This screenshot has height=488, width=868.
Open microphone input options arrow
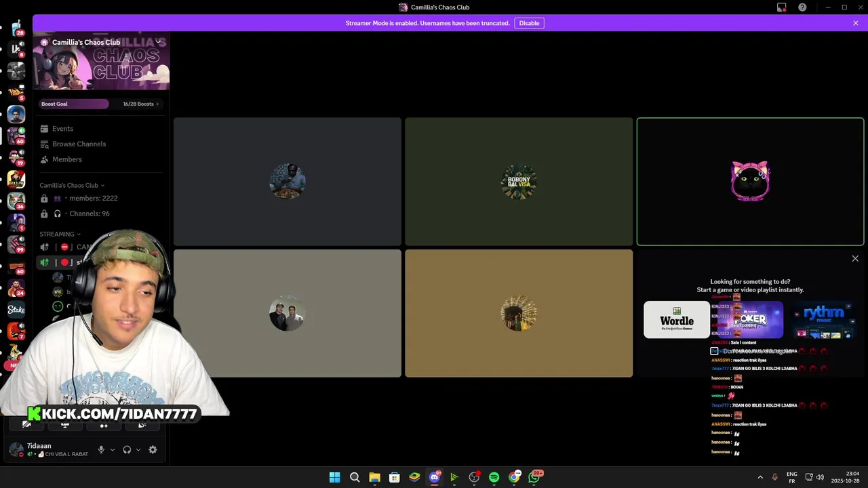pyautogui.click(x=113, y=449)
